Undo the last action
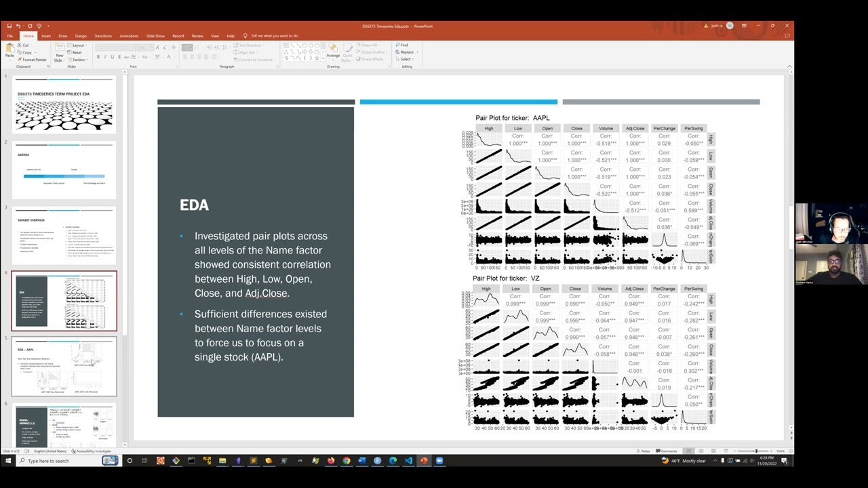Image resolution: width=868 pixels, height=488 pixels. click(x=19, y=26)
